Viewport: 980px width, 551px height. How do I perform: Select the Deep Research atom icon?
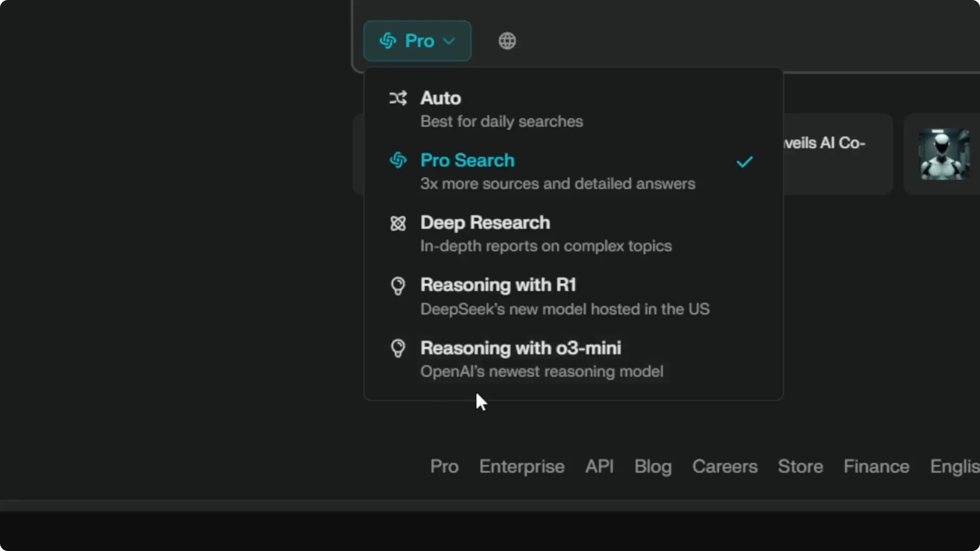pos(399,223)
